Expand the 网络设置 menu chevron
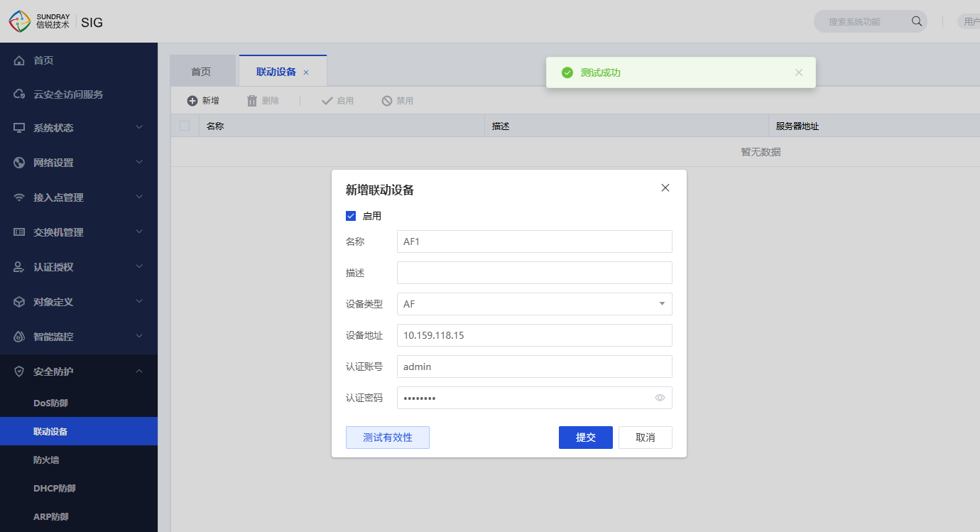This screenshot has width=980, height=532. pos(139,162)
